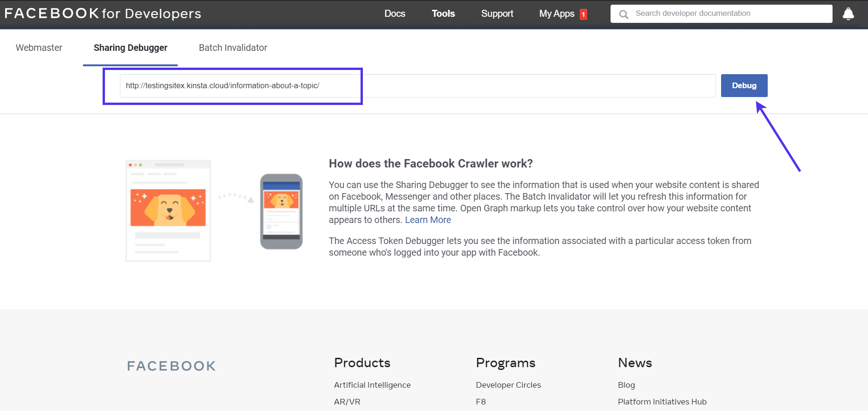Open the Support page
The width and height of the screenshot is (868, 411).
(x=497, y=14)
